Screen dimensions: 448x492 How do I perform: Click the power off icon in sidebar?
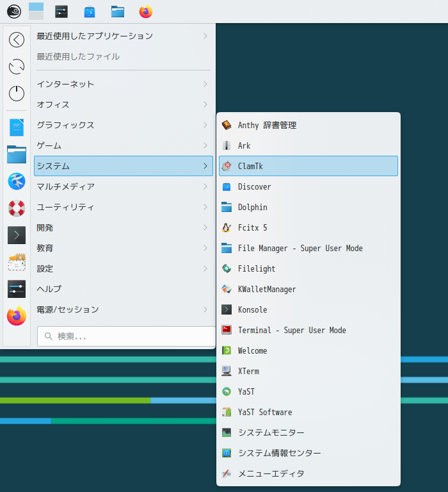[17, 93]
